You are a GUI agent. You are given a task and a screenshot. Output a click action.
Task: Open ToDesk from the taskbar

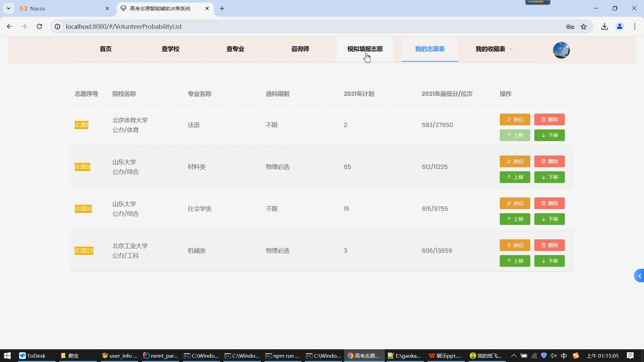[33, 356]
